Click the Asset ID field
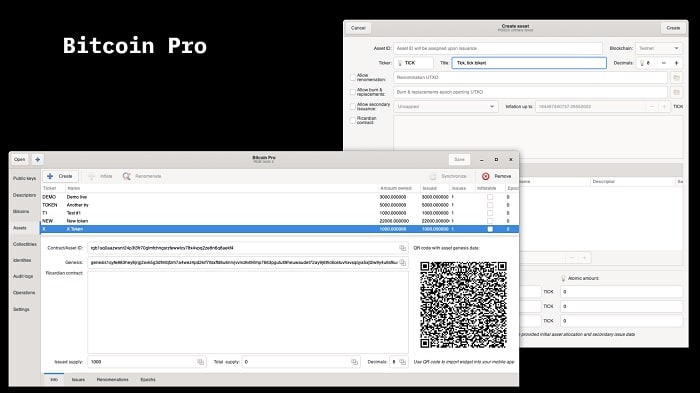700x393 pixels. pos(498,48)
